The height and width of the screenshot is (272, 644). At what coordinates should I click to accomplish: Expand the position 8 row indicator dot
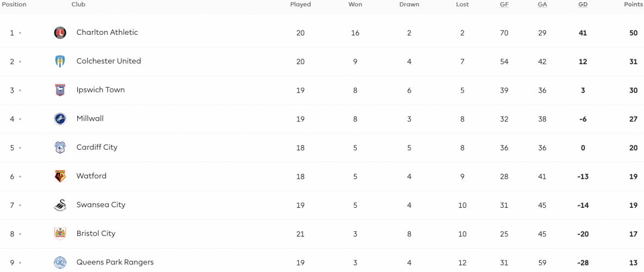tap(20, 234)
